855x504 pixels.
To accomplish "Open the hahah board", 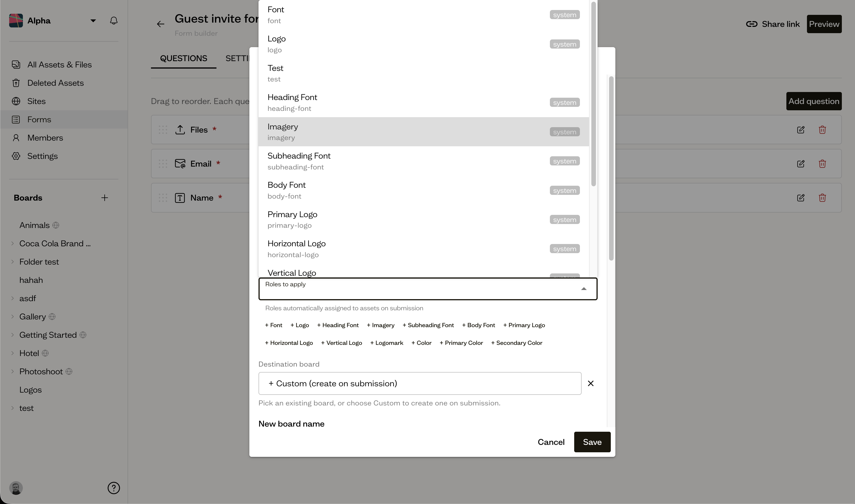I will (x=31, y=280).
